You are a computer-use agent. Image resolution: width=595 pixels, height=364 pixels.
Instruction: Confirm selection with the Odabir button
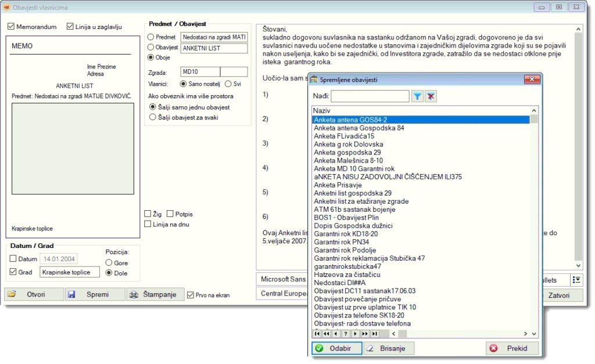[337, 348]
